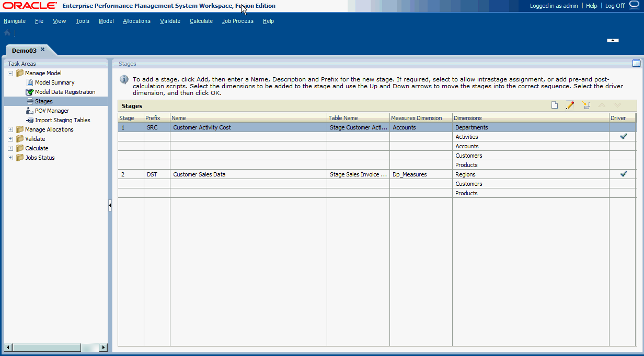Open the Allocations menu
644x356 pixels.
136,21
